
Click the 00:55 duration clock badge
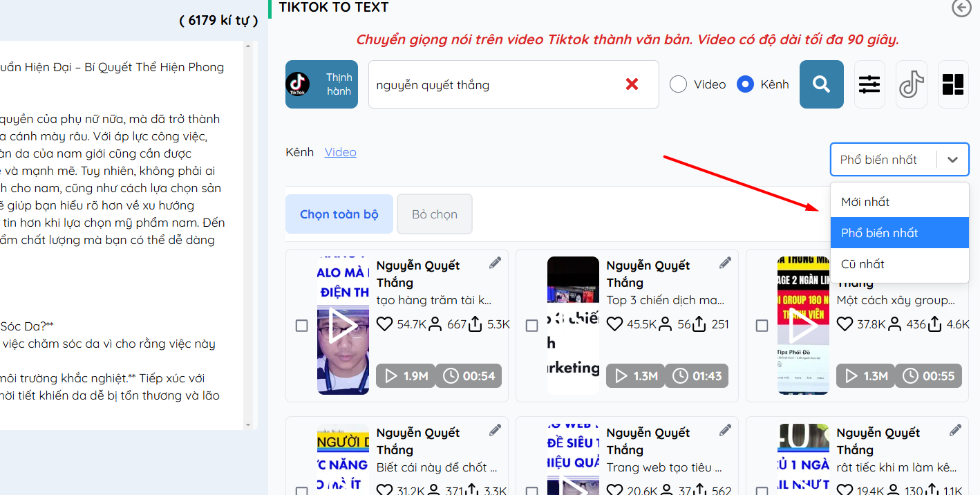tap(928, 376)
